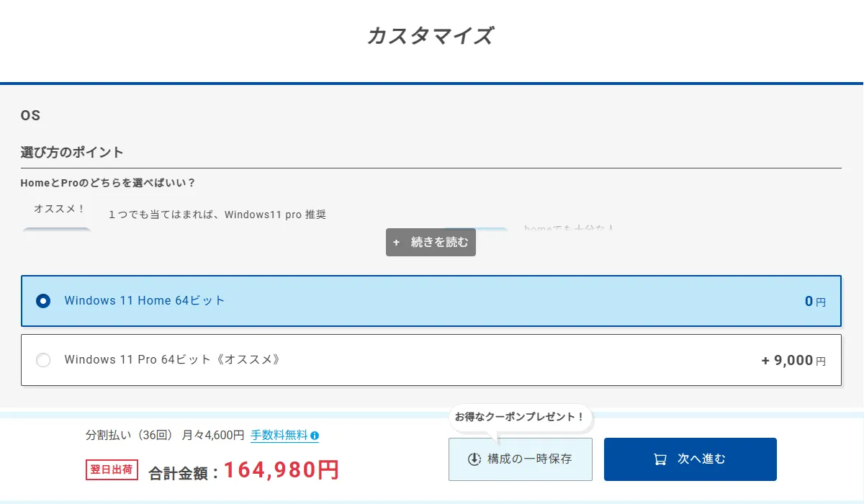This screenshot has height=504, width=864.
Task: Expand the 選び方のポイント guidance area
Action: click(x=71, y=153)
